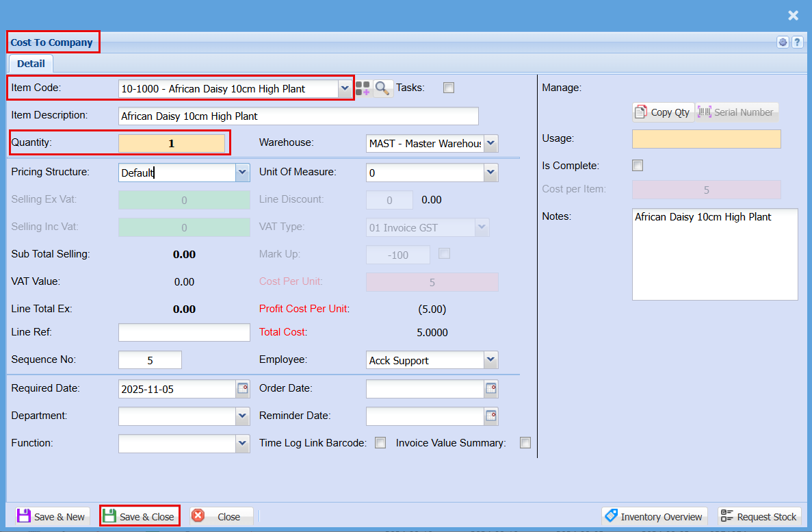Viewport: 812px width, 532px height.
Task: Click the Copy Qty button
Action: pyautogui.click(x=663, y=112)
